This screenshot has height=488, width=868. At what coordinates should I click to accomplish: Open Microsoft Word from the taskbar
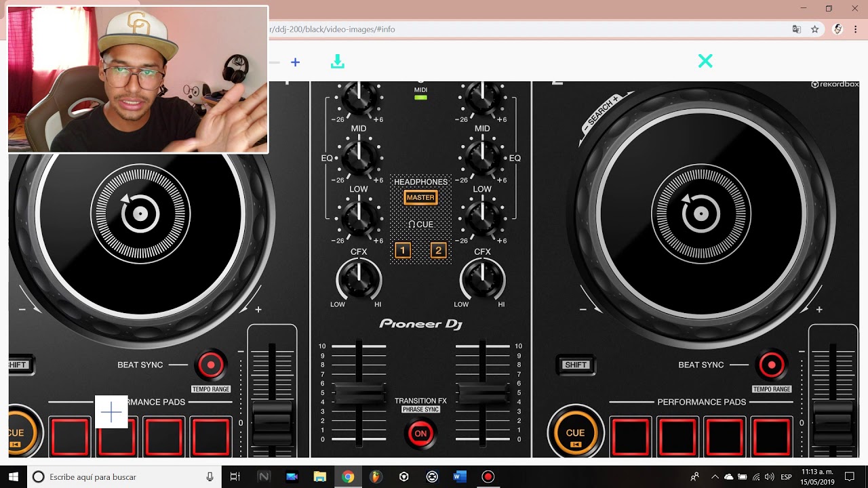[460, 476]
